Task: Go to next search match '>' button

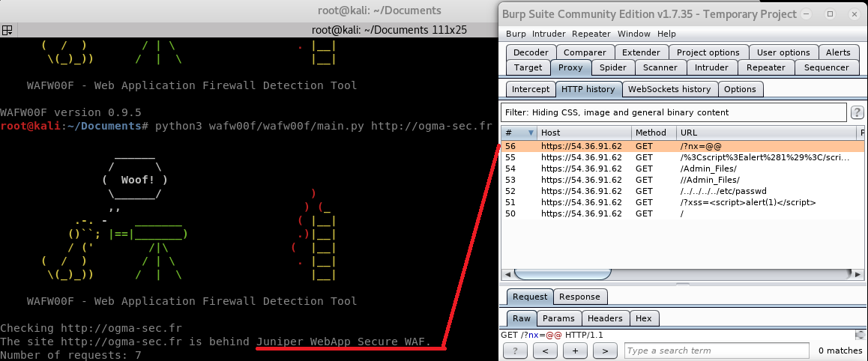Action: pyautogui.click(x=605, y=351)
